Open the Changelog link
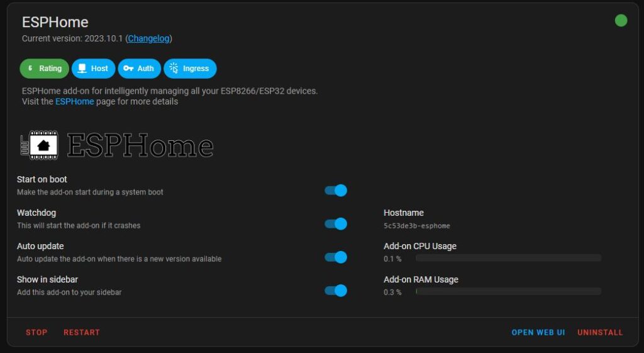The height and width of the screenshot is (353, 644). pos(148,38)
